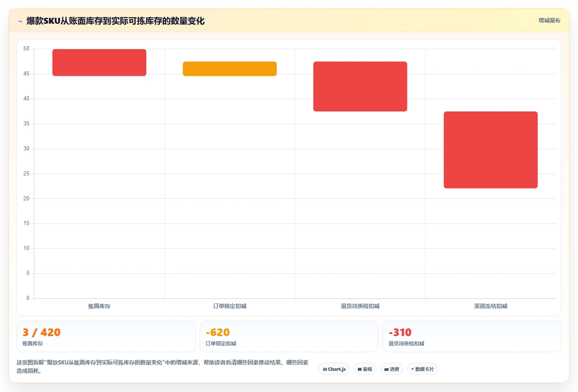
Task: Click the y-axis value 0
Action: coord(28,298)
